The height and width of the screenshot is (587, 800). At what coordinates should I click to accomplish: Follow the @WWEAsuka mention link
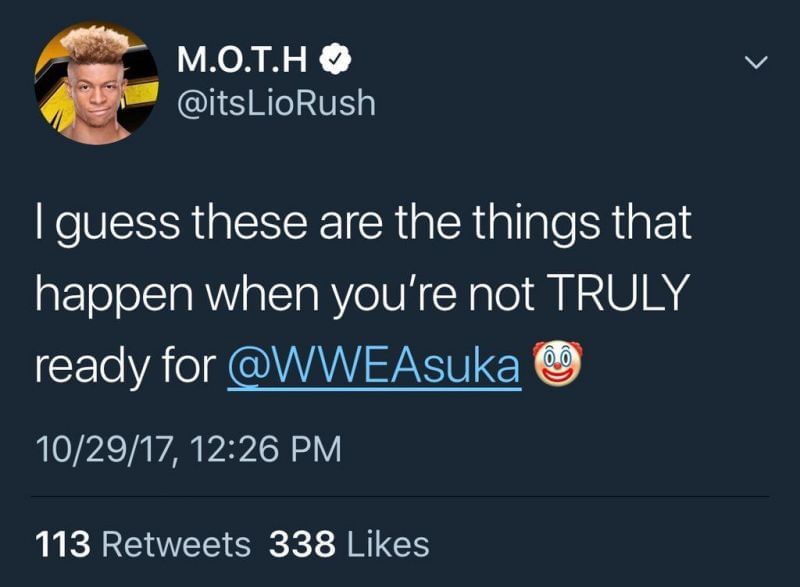[x=375, y=367]
